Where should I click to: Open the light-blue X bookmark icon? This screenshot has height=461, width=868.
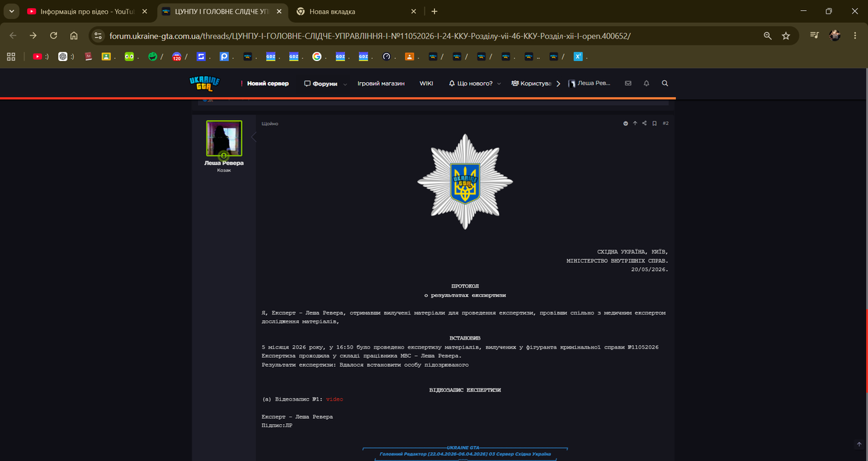(580, 57)
